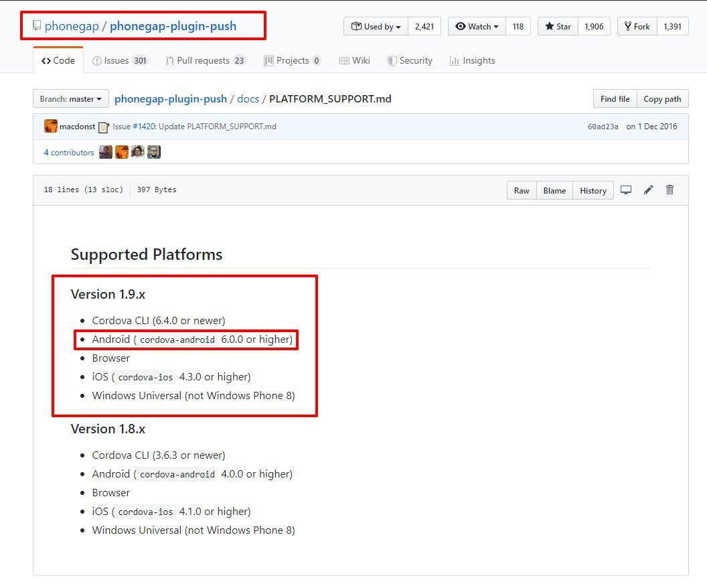Open the Blame view
Viewport: 707px width, 588px height.
point(554,190)
